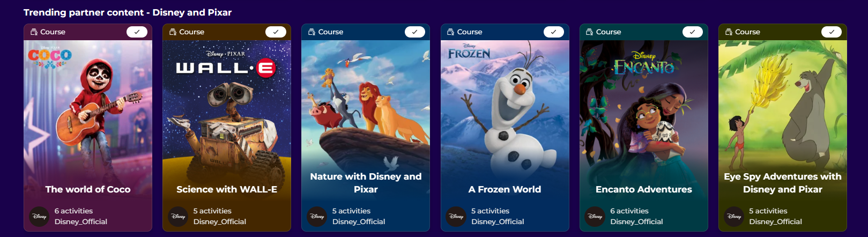Click Disney avatar on Encanto Adventures card
Image resolution: width=868 pixels, height=237 pixels.
(595, 217)
